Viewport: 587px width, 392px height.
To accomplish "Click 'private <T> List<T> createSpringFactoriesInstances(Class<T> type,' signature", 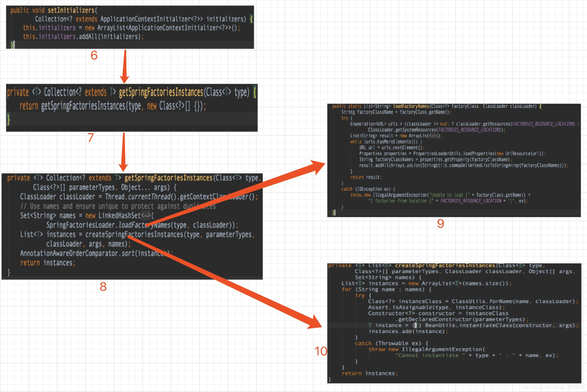I will click(x=437, y=265).
